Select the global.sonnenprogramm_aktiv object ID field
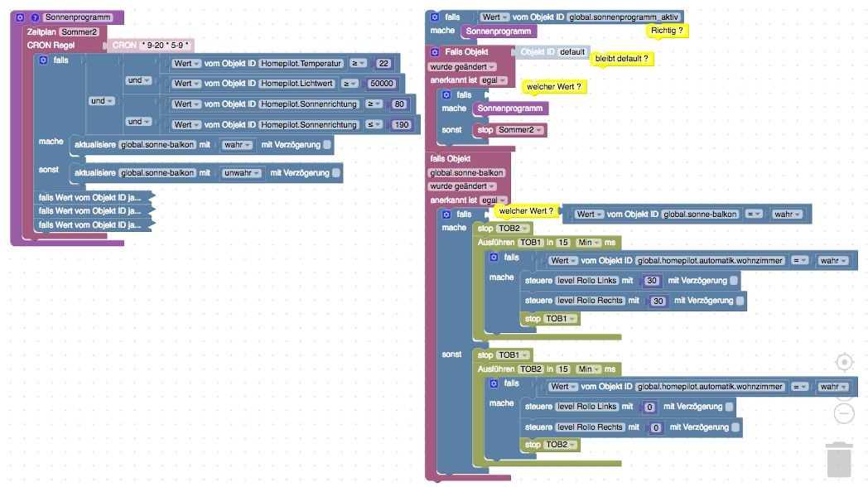Image resolution: width=868 pixels, height=487 pixels. point(624,17)
